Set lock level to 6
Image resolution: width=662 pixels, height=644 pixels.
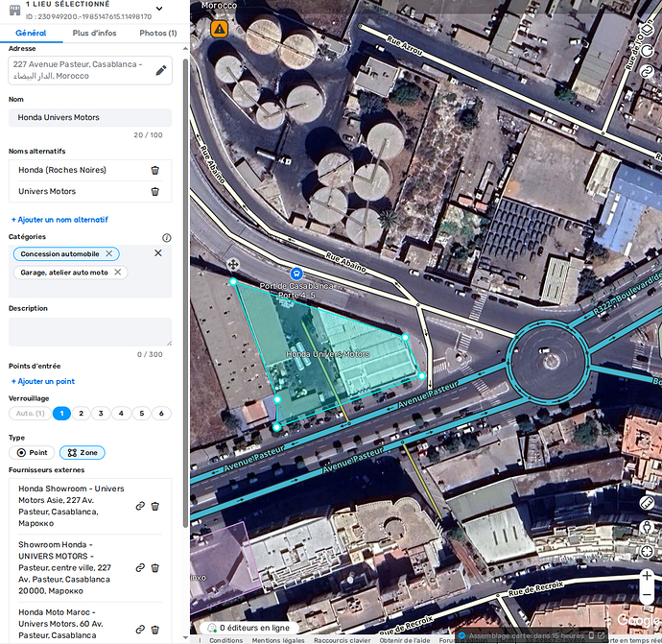click(161, 414)
